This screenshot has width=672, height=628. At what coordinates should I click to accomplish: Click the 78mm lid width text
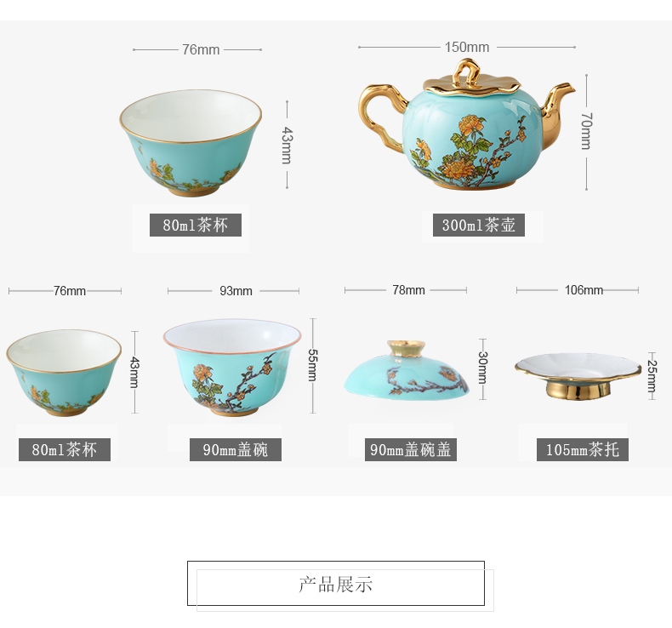pyautogui.click(x=408, y=290)
